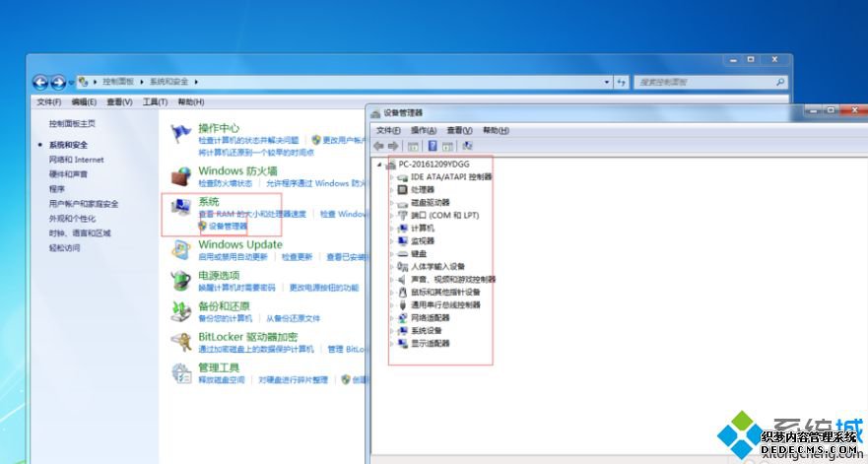Open 编辑(E) menu in Control Panel window

[x=84, y=101]
